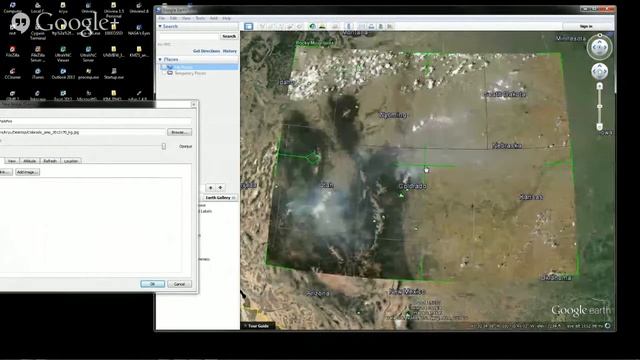Click the Browse... button in dialog
The width and height of the screenshot is (640, 360).
click(179, 132)
